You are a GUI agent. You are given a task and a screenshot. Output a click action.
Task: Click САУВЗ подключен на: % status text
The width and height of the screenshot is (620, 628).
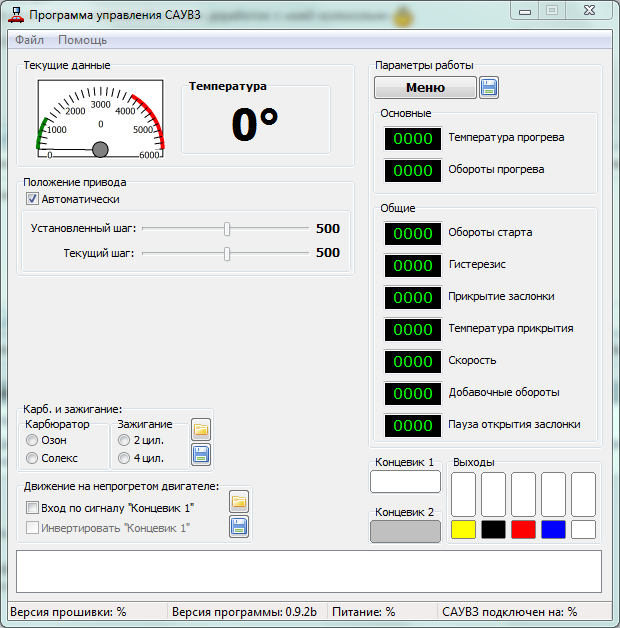[509, 612]
